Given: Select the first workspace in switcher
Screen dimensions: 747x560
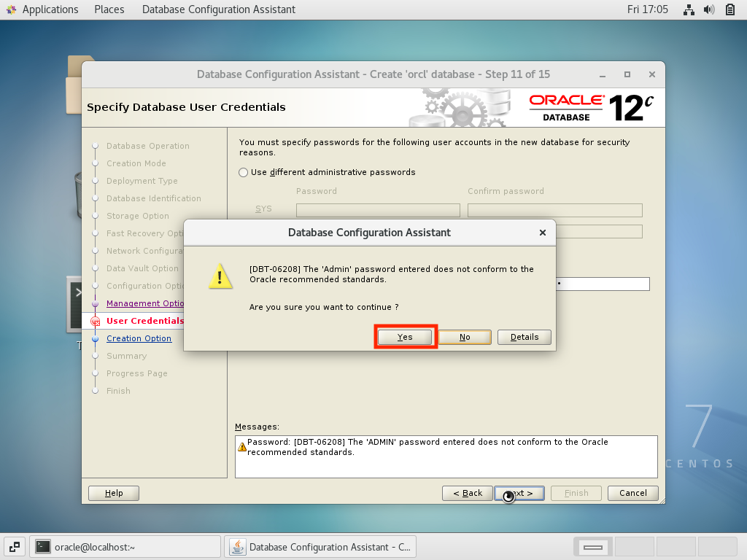Looking at the screenshot, I should tap(593, 547).
